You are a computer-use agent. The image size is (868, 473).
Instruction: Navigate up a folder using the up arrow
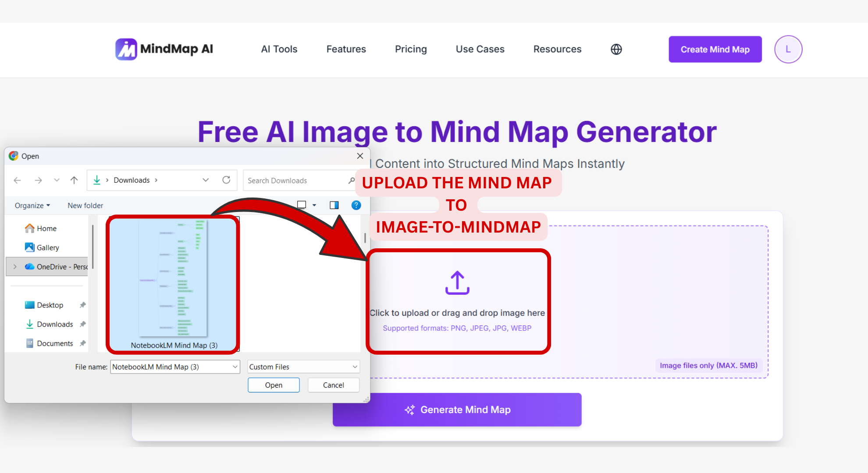(x=74, y=180)
